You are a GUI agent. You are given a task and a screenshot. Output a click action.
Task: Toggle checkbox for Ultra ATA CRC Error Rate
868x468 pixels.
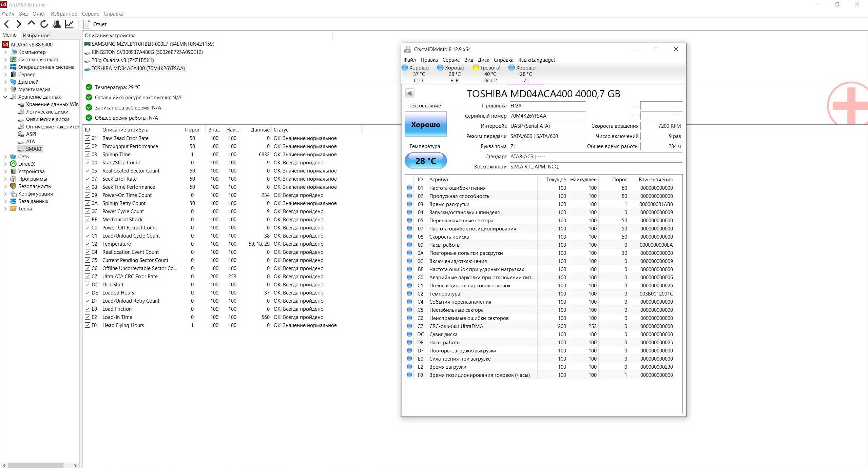click(88, 276)
